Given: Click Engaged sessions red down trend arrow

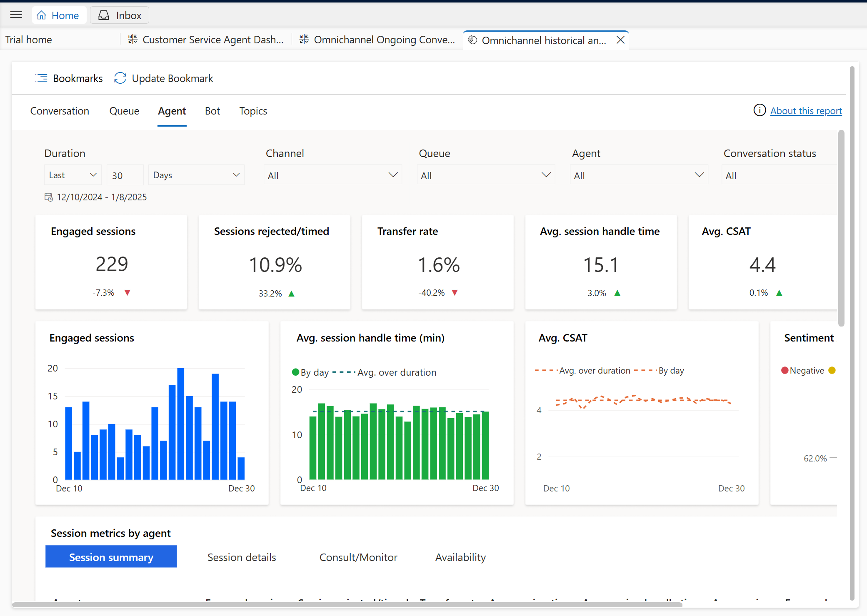Looking at the screenshot, I should (127, 293).
